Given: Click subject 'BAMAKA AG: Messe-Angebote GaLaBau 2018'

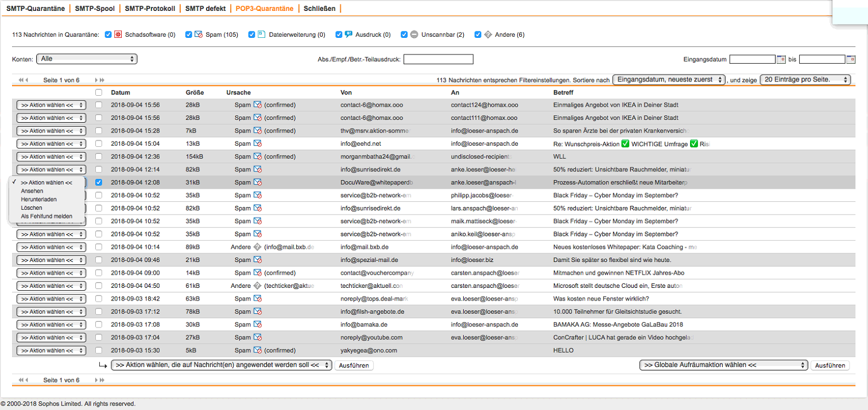Looking at the screenshot, I should pos(617,325).
